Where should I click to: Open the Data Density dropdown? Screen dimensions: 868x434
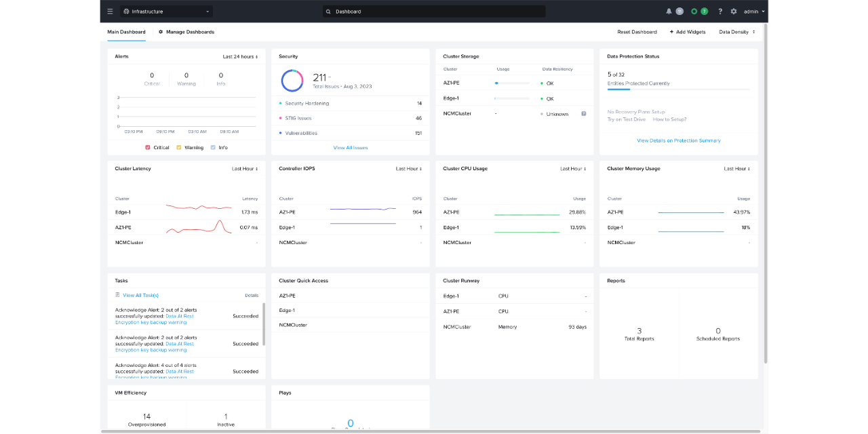click(x=736, y=32)
